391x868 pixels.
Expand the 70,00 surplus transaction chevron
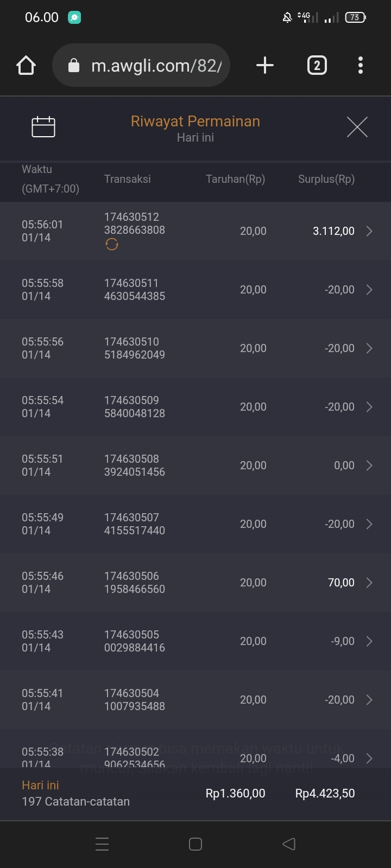369,583
